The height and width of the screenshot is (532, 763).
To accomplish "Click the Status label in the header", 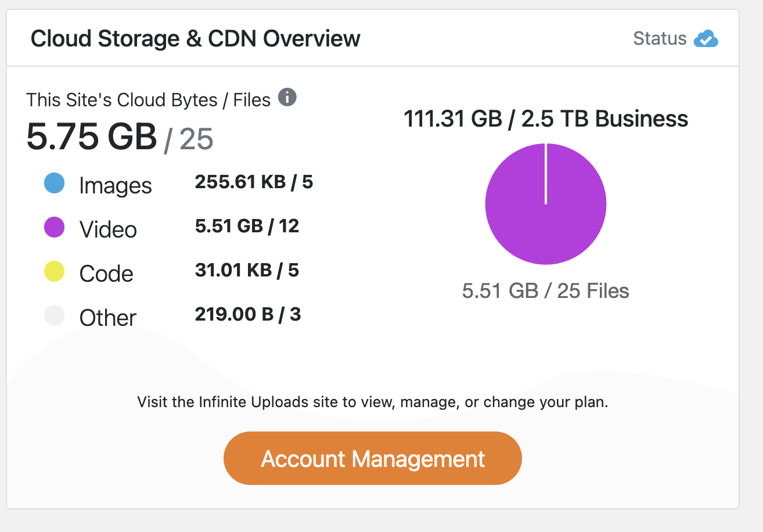I will pyautogui.click(x=659, y=38).
